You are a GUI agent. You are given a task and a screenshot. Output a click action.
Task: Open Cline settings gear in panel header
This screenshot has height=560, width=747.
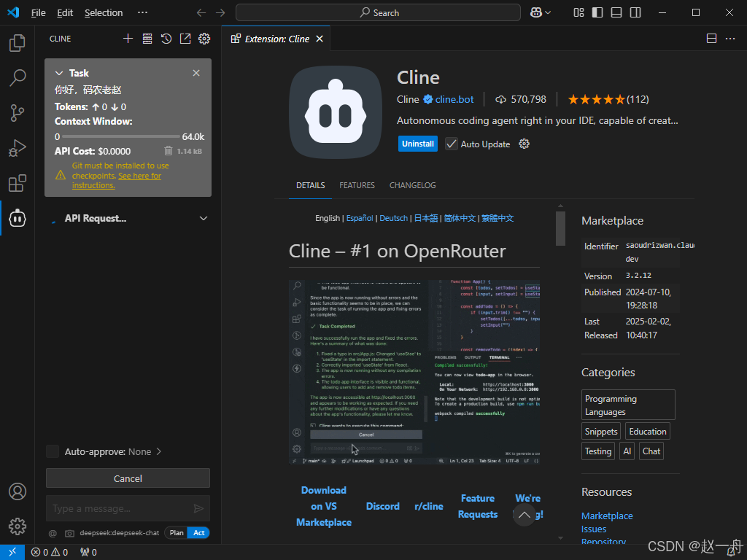click(204, 39)
